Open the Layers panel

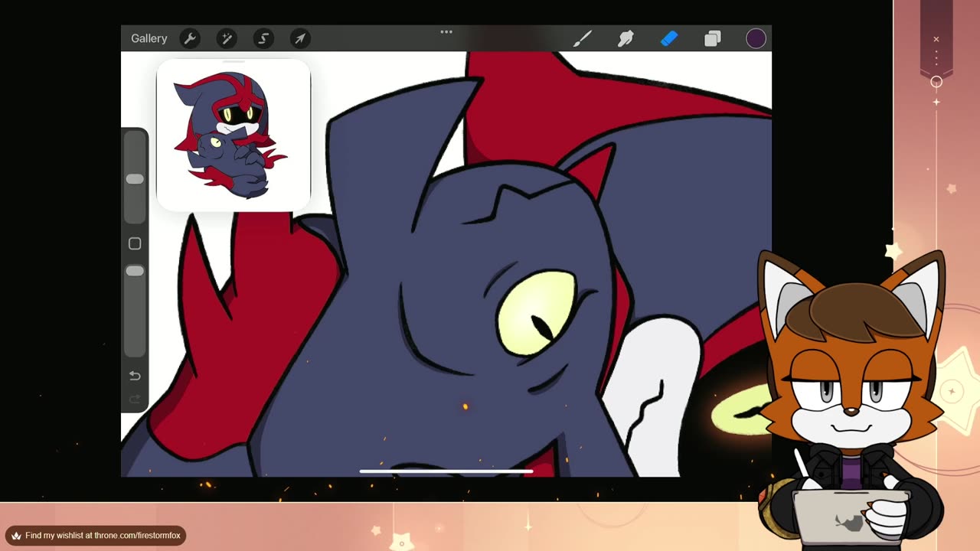[x=713, y=38]
